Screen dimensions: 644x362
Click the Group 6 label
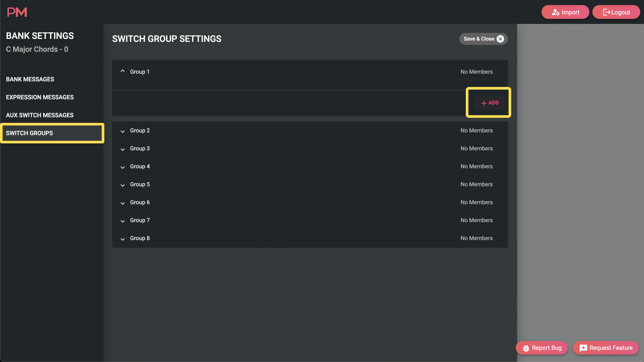click(140, 202)
